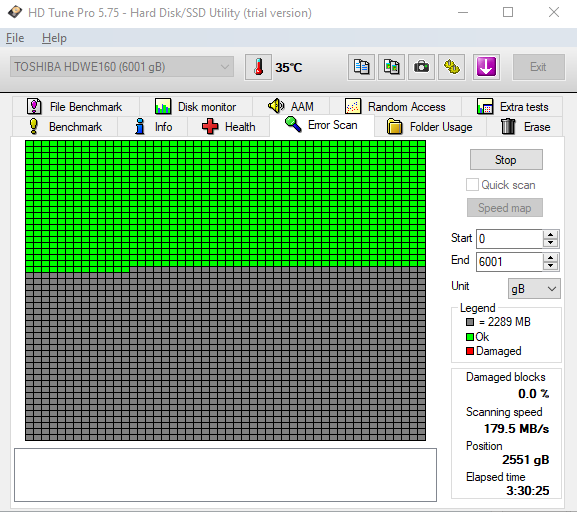
Task: Switch to the Erase tab
Action: pyautogui.click(x=525, y=127)
